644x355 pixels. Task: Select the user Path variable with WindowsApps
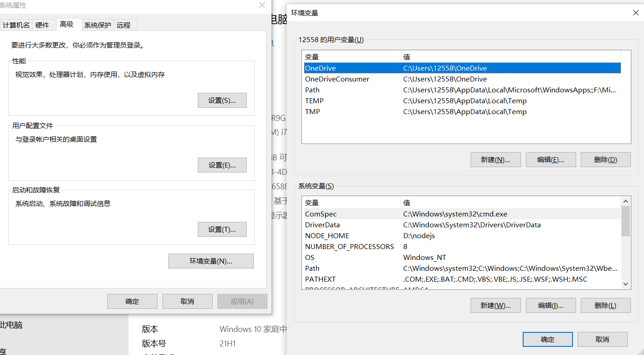coord(462,90)
